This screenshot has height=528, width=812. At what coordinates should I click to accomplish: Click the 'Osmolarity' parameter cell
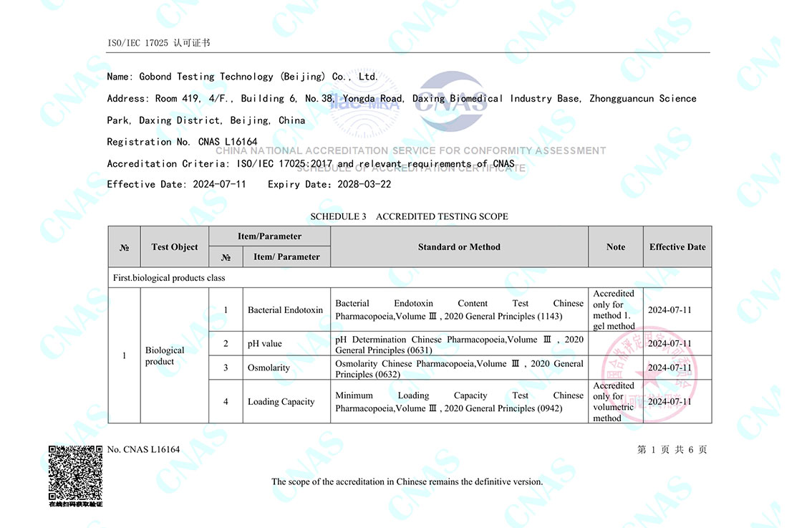pos(286,368)
